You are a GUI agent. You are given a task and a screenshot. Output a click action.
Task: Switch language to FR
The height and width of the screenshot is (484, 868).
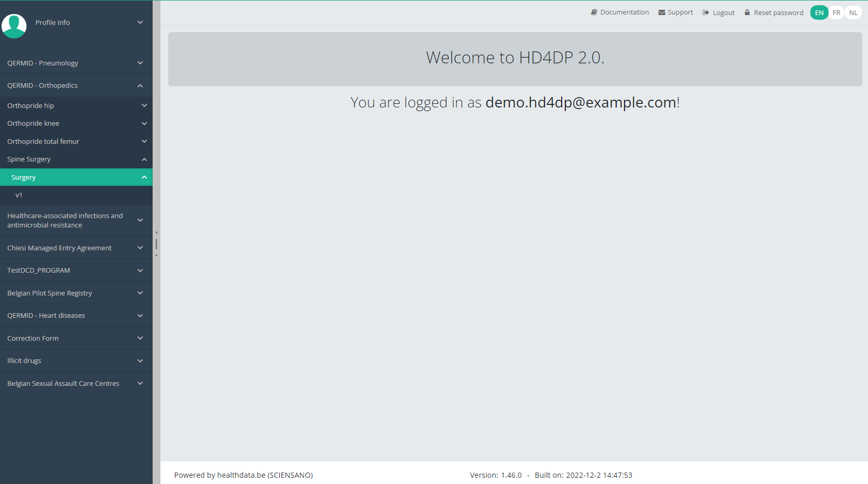pyautogui.click(x=836, y=13)
